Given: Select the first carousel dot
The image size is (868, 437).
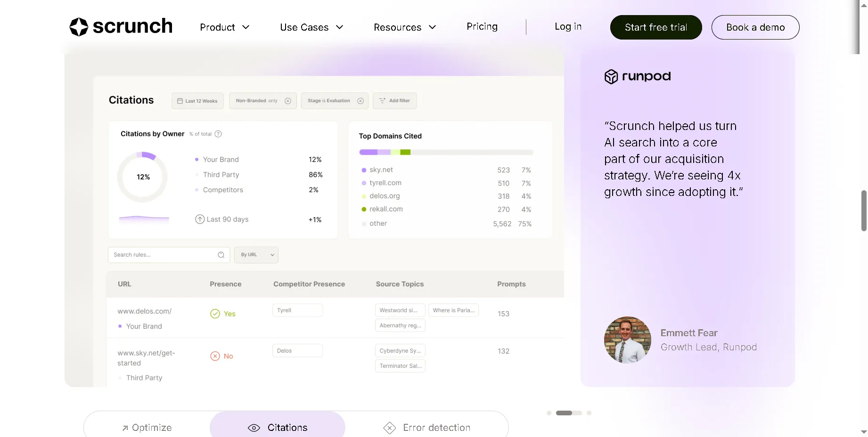Looking at the screenshot, I should pyautogui.click(x=549, y=413).
